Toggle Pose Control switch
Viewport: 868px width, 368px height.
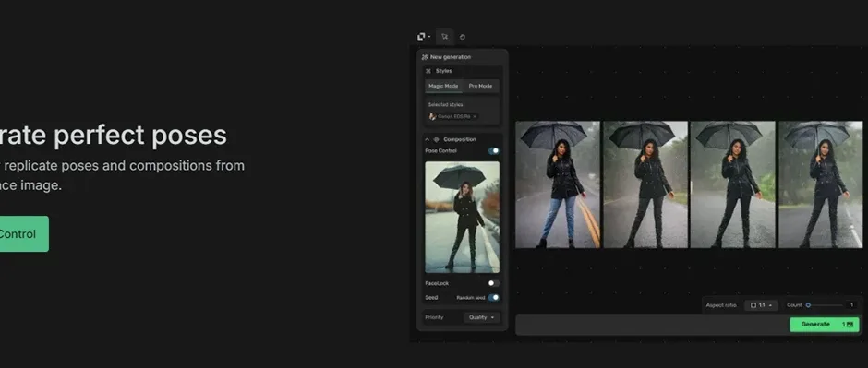(x=493, y=151)
